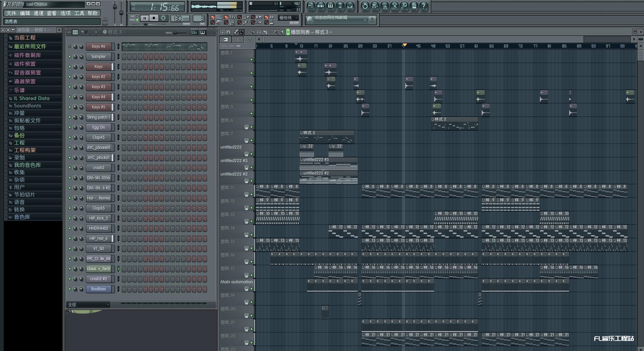This screenshot has height=351, width=644.
Task: Open 通道 menu
Action: click(38, 13)
